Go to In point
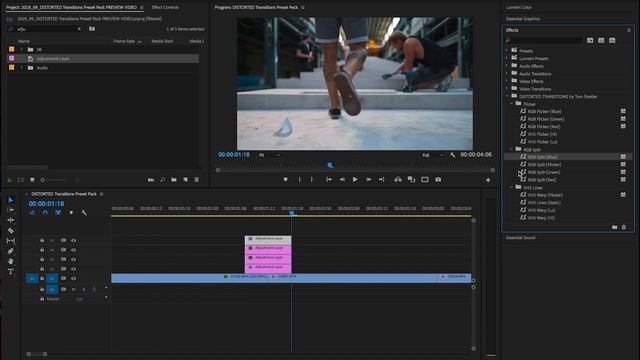This screenshot has width=640, height=360. [329, 180]
